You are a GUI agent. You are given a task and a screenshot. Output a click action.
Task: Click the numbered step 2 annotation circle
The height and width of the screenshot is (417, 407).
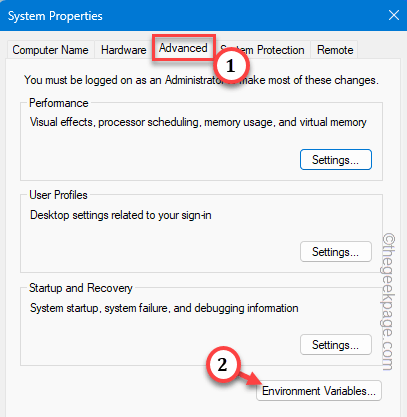pyautogui.click(x=222, y=364)
